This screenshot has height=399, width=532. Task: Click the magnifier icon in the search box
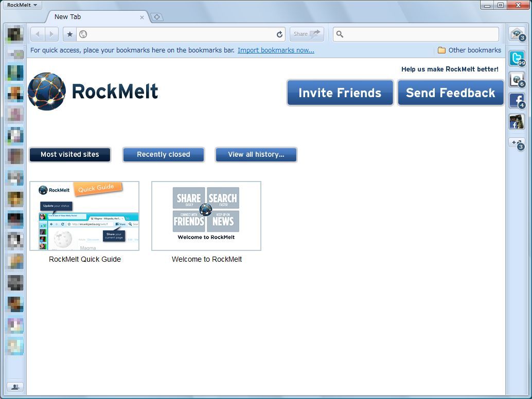(x=340, y=34)
